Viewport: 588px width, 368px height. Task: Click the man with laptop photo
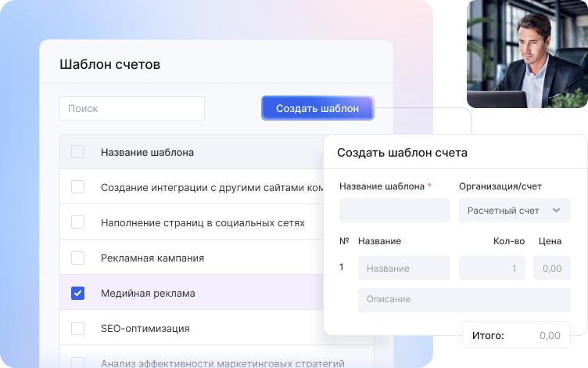(x=526, y=53)
